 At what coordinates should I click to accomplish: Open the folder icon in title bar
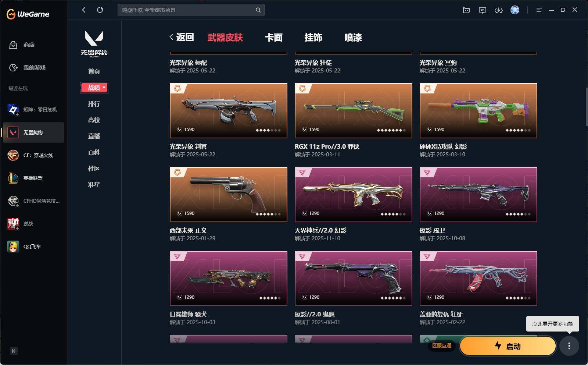(x=466, y=10)
